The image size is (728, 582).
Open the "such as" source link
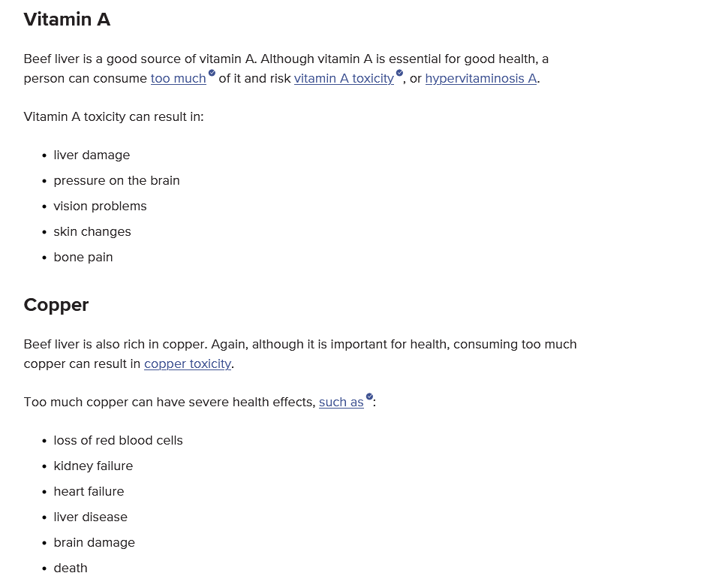point(341,403)
